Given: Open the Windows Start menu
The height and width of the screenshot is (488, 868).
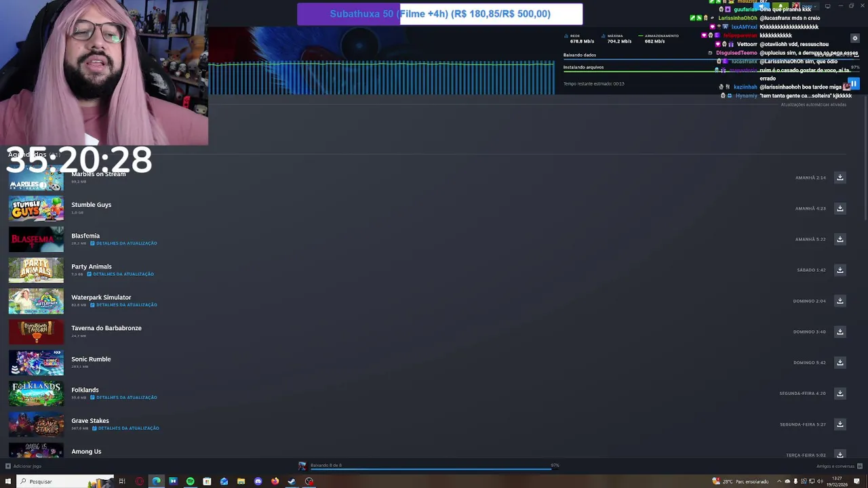Looking at the screenshot, I should point(8,481).
